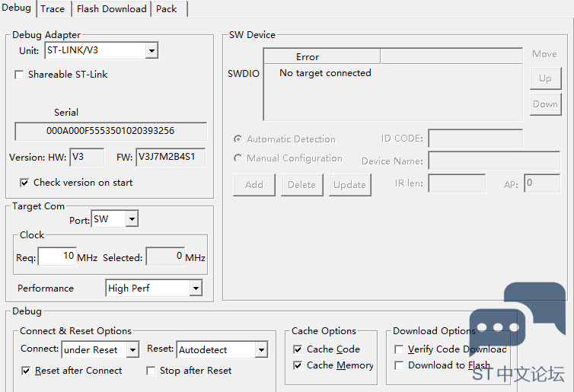
Task: Toggle Shareable ST-Link checkbox
Action: pos(19,75)
